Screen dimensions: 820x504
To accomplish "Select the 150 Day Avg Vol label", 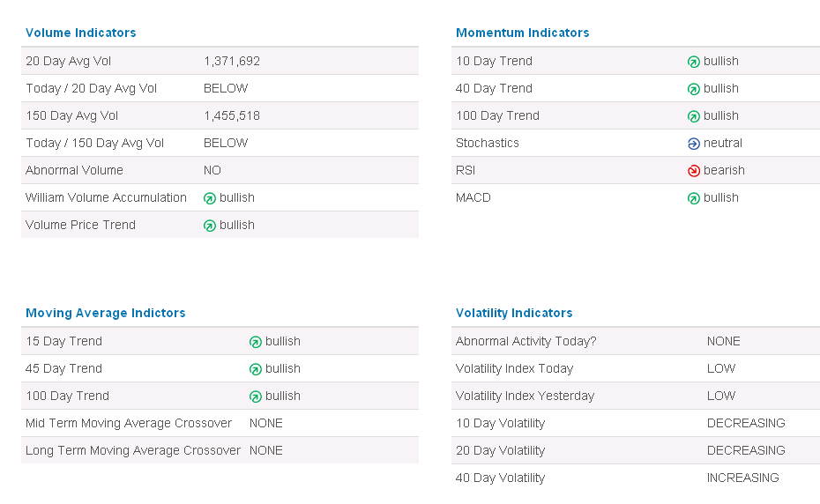I will click(x=71, y=115).
